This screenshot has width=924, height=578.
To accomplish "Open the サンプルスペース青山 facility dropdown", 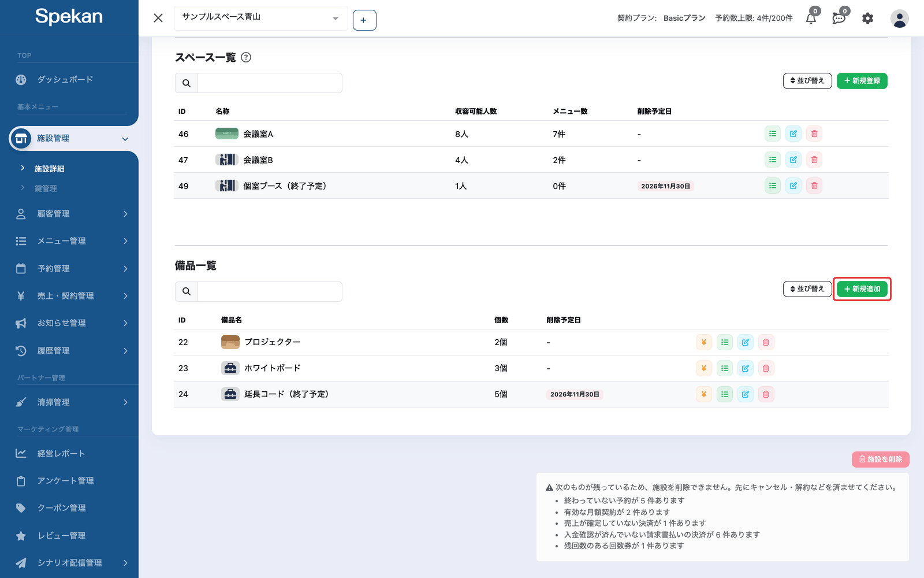I will click(x=261, y=18).
